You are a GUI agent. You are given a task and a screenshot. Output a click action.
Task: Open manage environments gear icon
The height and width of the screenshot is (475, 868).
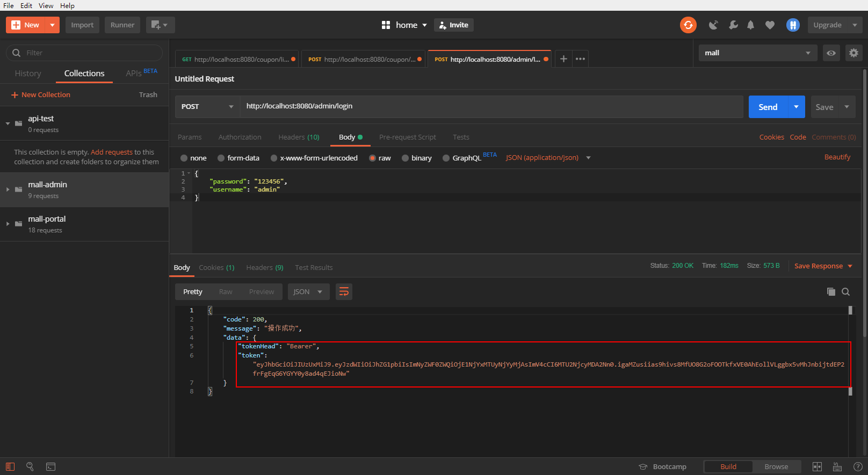(x=853, y=53)
